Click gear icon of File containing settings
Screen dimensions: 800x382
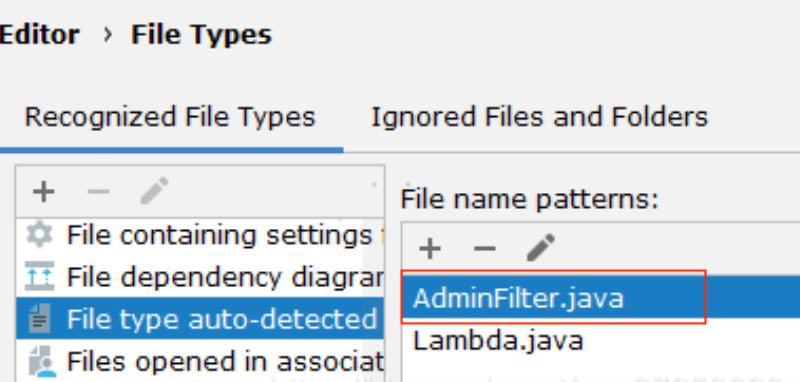[39, 235]
